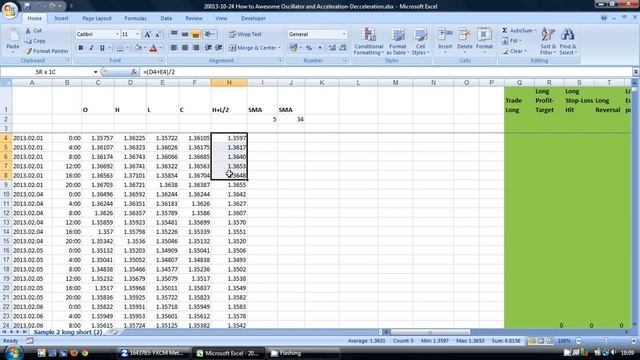
Task: Toggle Middle Align
Action: 185,34
